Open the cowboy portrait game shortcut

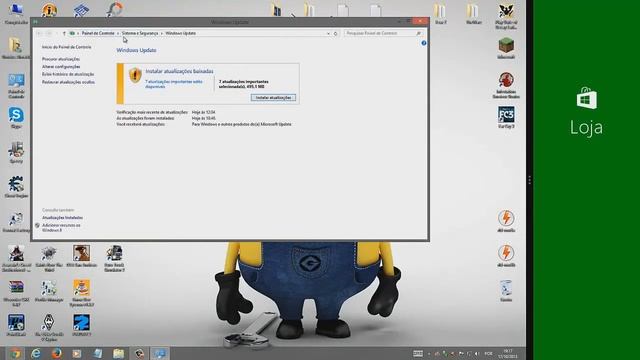(x=81, y=256)
